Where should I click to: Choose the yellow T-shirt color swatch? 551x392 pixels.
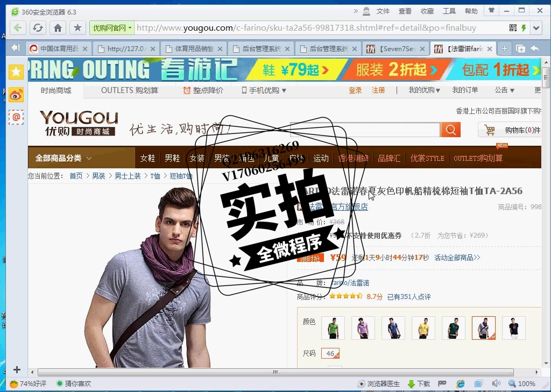click(423, 327)
